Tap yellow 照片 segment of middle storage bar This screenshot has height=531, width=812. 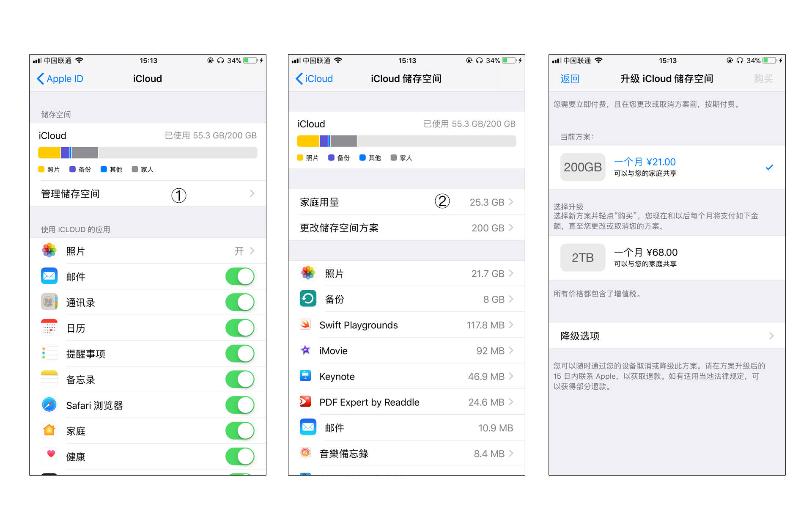308,141
